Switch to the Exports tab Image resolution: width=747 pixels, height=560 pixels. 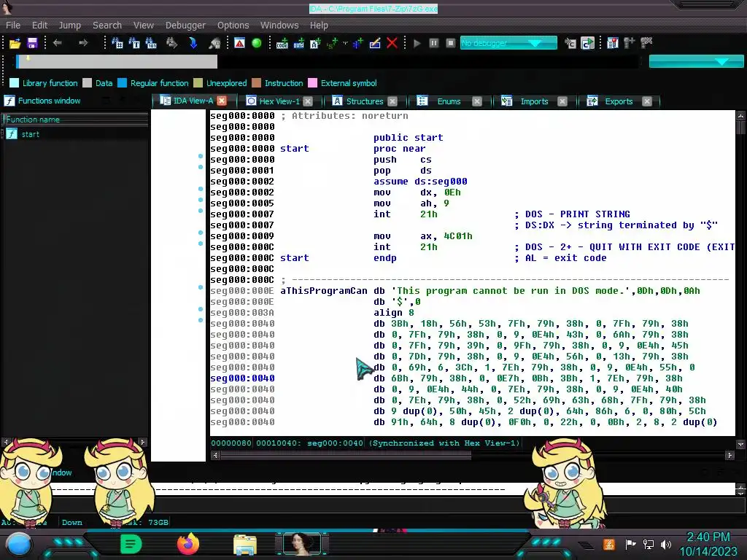coord(619,101)
